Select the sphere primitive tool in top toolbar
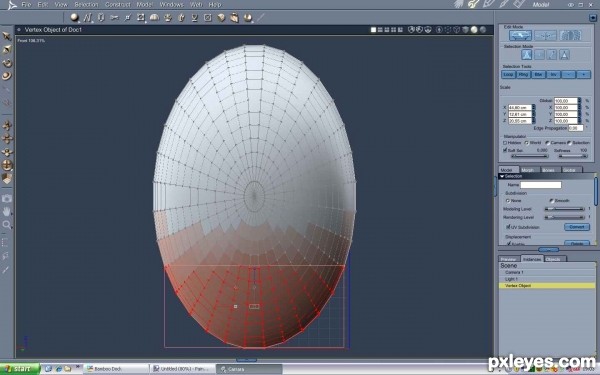Image resolution: width=600 pixels, height=375 pixels. click(x=74, y=17)
